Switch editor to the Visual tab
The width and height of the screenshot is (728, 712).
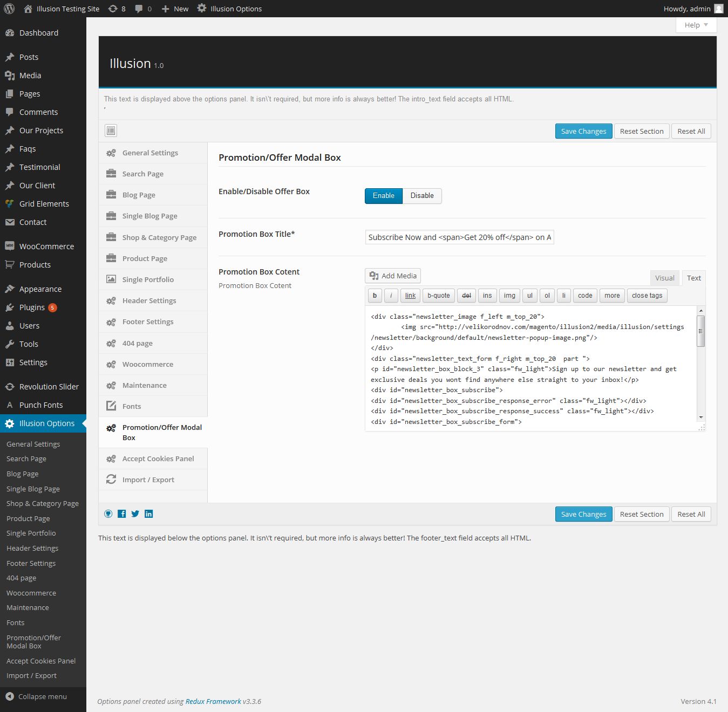pyautogui.click(x=665, y=278)
